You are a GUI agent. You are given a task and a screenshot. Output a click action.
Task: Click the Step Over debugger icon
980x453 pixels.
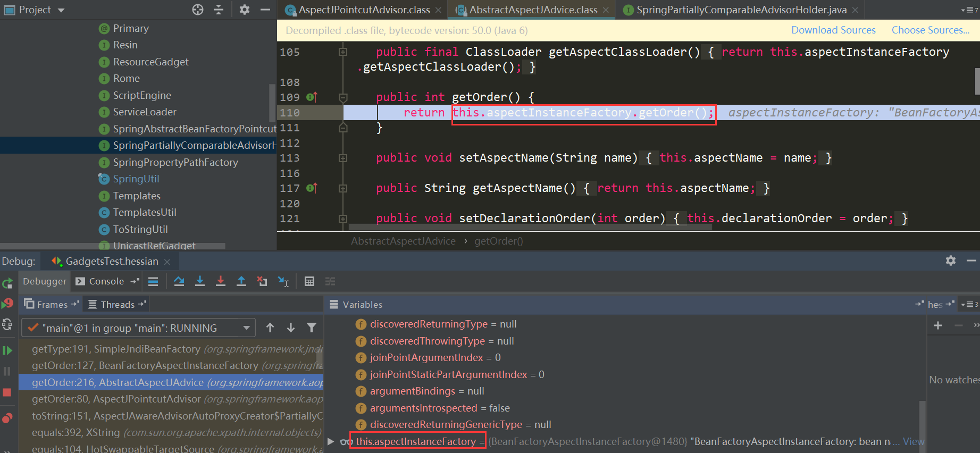tap(179, 281)
